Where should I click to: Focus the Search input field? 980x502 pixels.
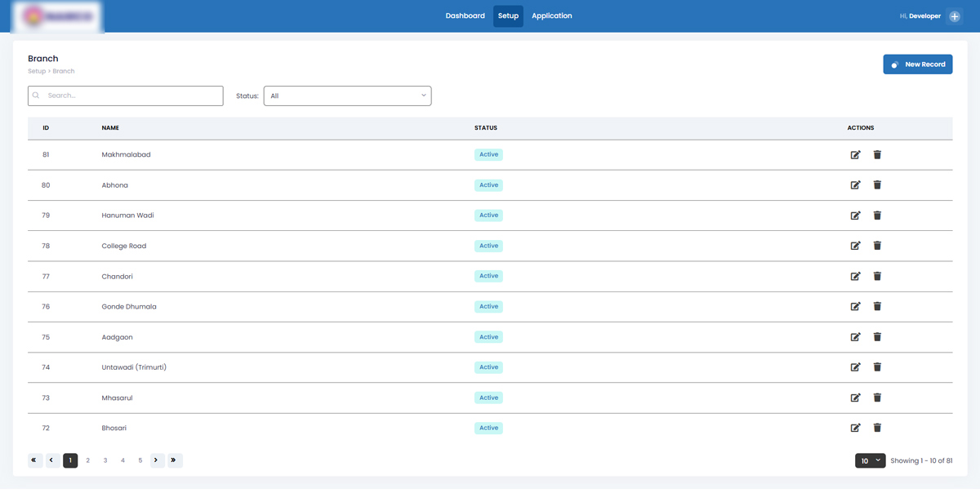(125, 96)
